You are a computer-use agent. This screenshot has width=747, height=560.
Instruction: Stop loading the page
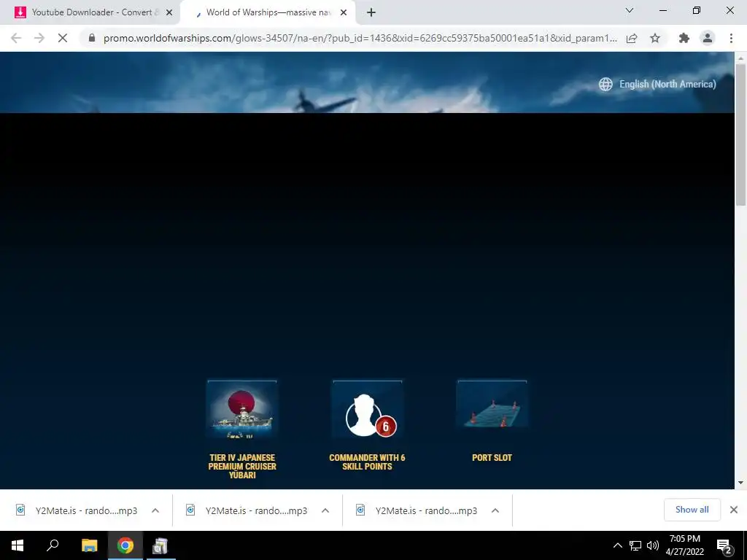tap(63, 38)
